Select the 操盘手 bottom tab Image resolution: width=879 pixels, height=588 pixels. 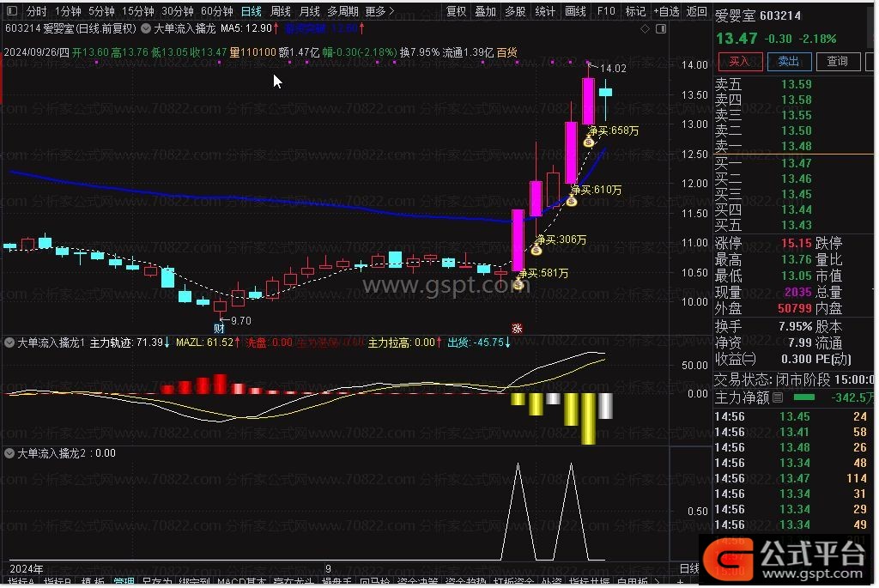tap(336, 582)
